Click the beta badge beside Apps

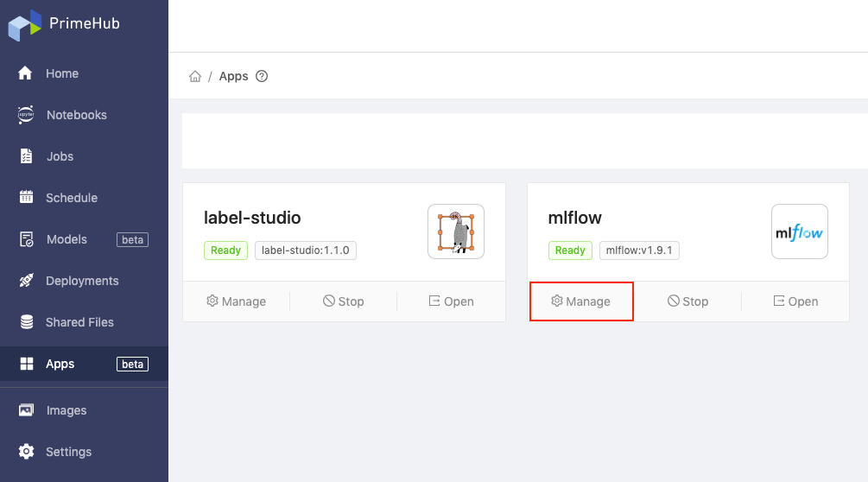(132, 365)
